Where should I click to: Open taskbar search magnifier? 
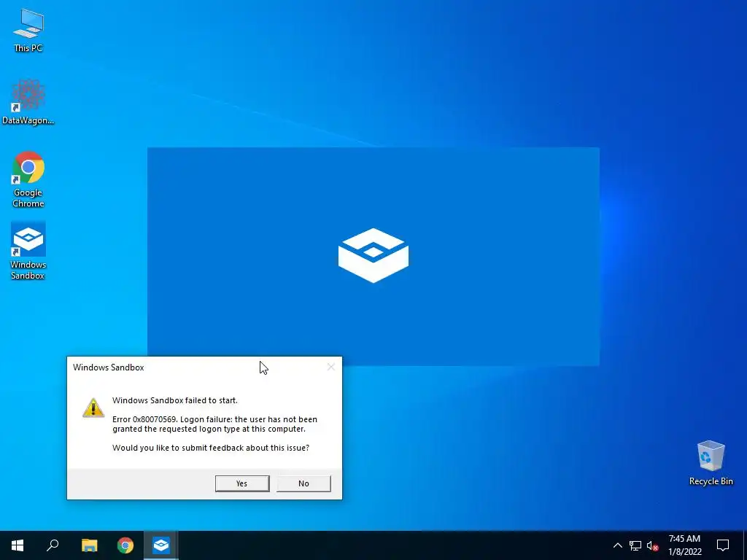53,545
